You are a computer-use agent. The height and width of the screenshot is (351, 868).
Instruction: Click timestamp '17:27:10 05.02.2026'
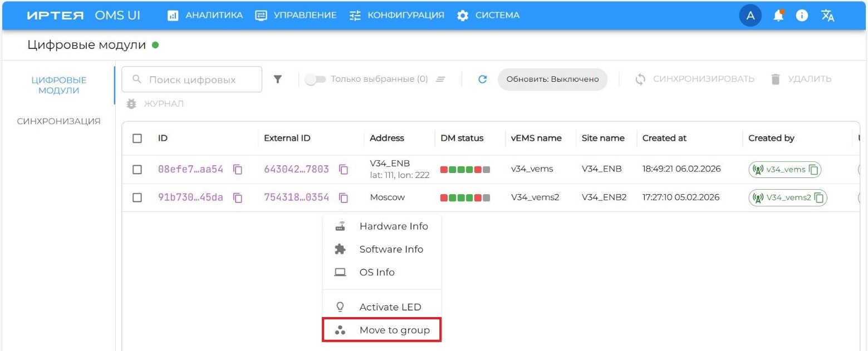pyautogui.click(x=681, y=197)
